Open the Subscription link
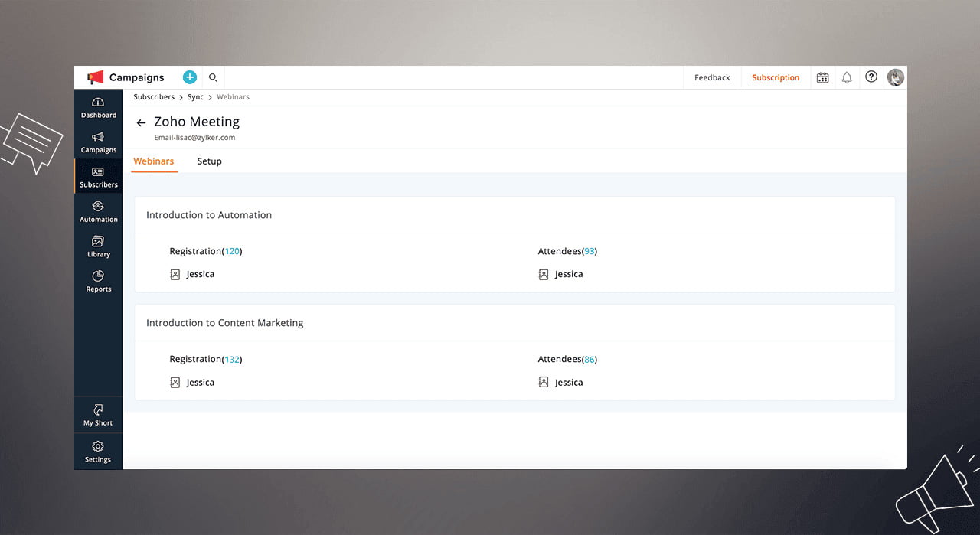Image resolution: width=980 pixels, height=535 pixels. [x=776, y=77]
